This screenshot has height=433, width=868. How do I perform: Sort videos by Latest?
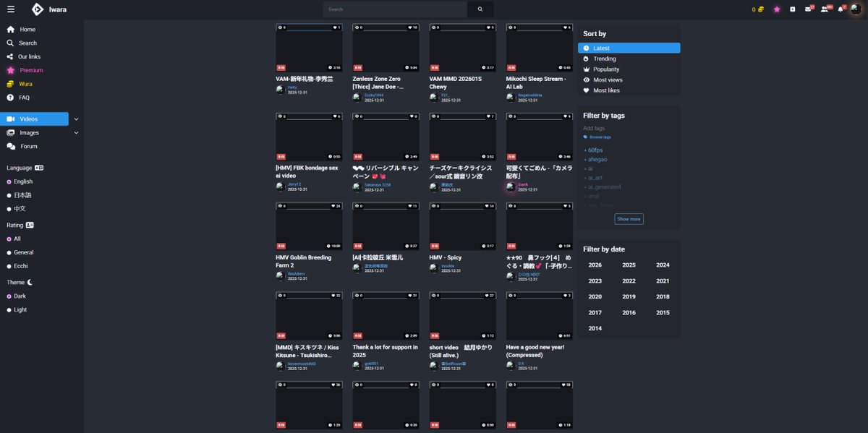(629, 48)
